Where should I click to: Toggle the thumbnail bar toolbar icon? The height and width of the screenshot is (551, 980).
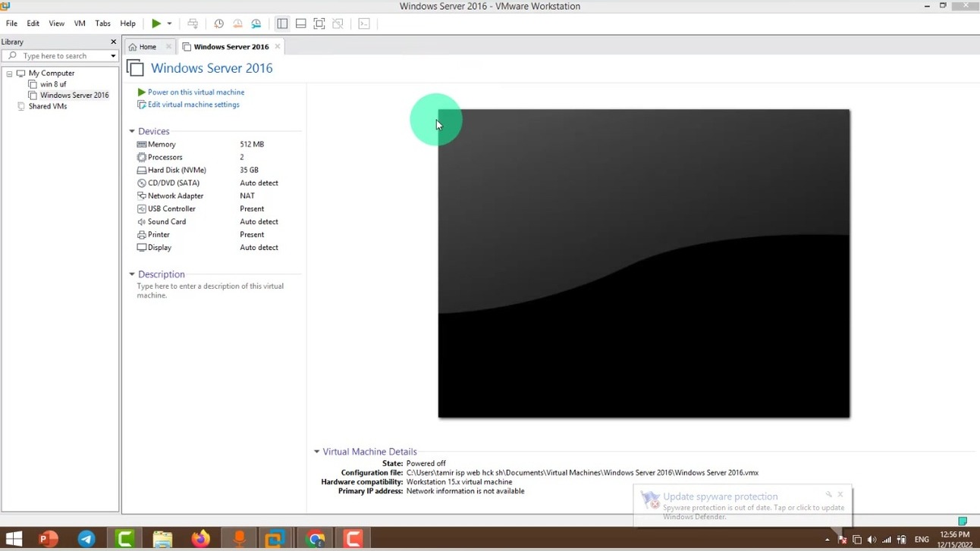(301, 23)
